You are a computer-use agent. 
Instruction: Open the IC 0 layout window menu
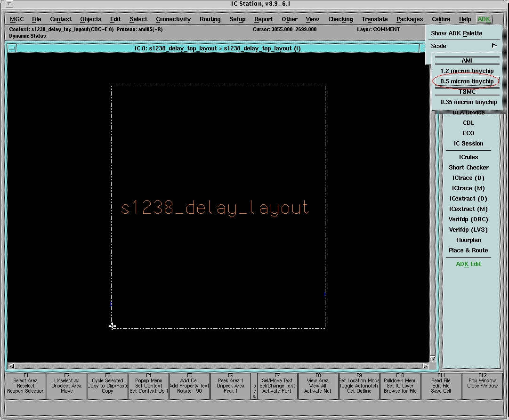click(11, 48)
